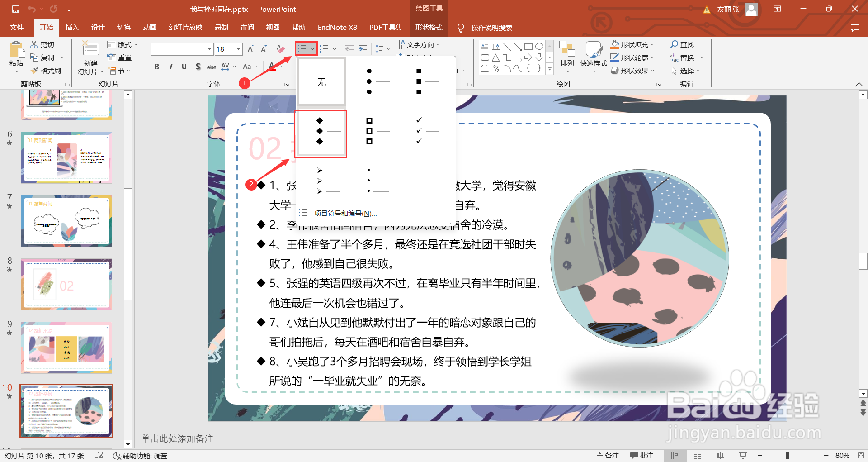Increase list indent level icon
Viewport: 868px width, 462px height.
(363, 49)
